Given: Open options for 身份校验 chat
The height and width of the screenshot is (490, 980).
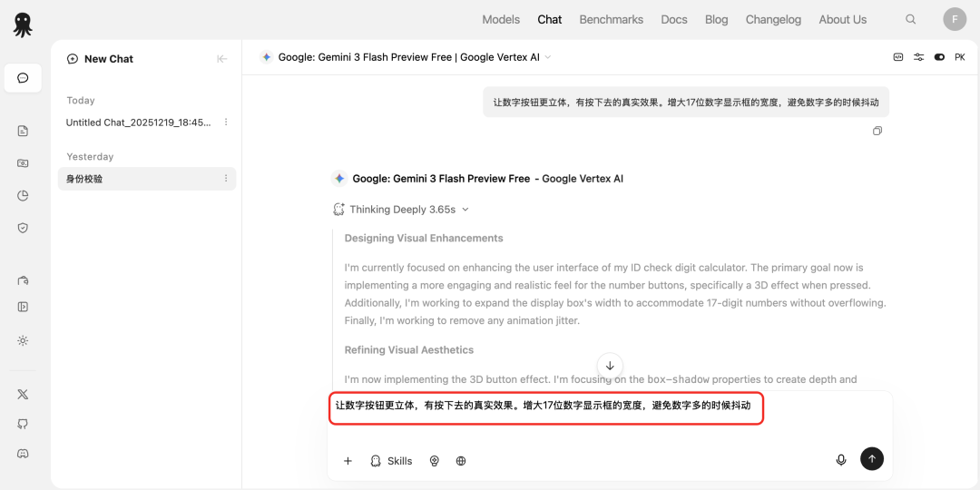Looking at the screenshot, I should pos(226,179).
